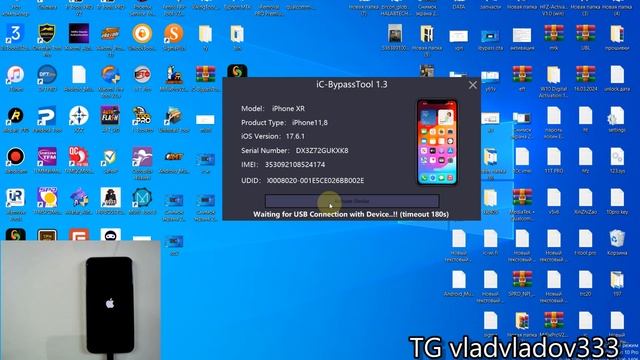The image size is (640, 360).
Task: Open the vpn desktop icon
Action: coord(459,36)
